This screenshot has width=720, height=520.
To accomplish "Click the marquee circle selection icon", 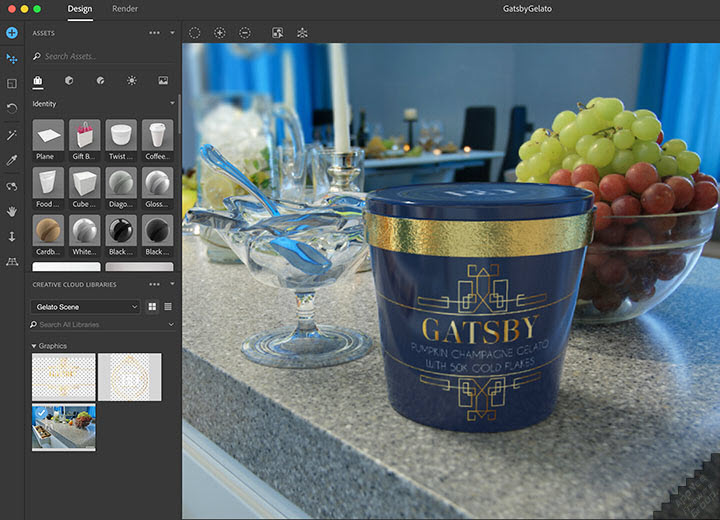I will (x=195, y=33).
